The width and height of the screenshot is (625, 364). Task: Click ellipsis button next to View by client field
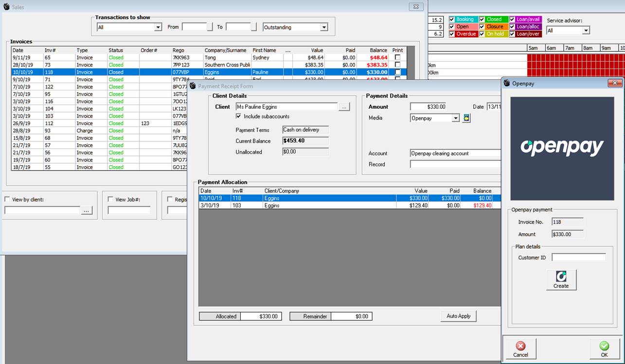click(87, 210)
